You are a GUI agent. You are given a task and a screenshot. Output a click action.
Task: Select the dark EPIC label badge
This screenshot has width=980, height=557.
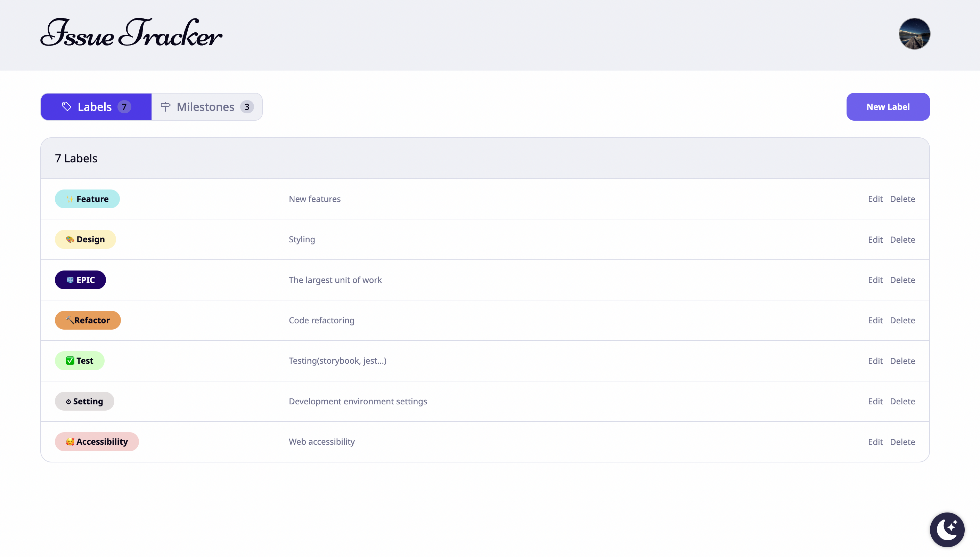tap(80, 280)
